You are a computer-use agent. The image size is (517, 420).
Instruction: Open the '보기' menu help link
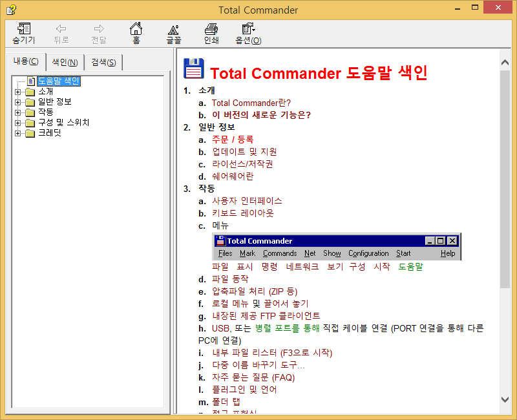(335, 267)
